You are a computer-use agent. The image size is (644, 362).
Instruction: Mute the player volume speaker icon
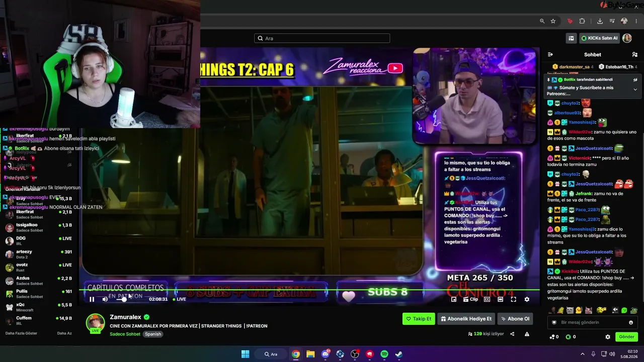click(105, 299)
